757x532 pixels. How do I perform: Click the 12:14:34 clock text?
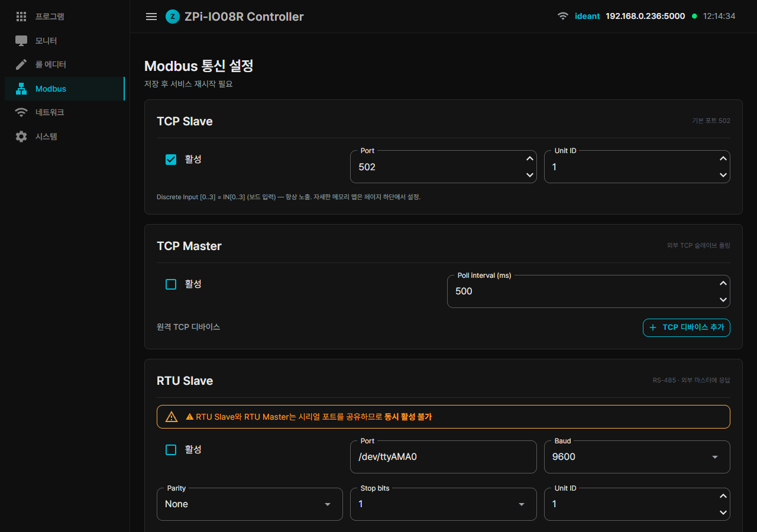[x=719, y=16]
